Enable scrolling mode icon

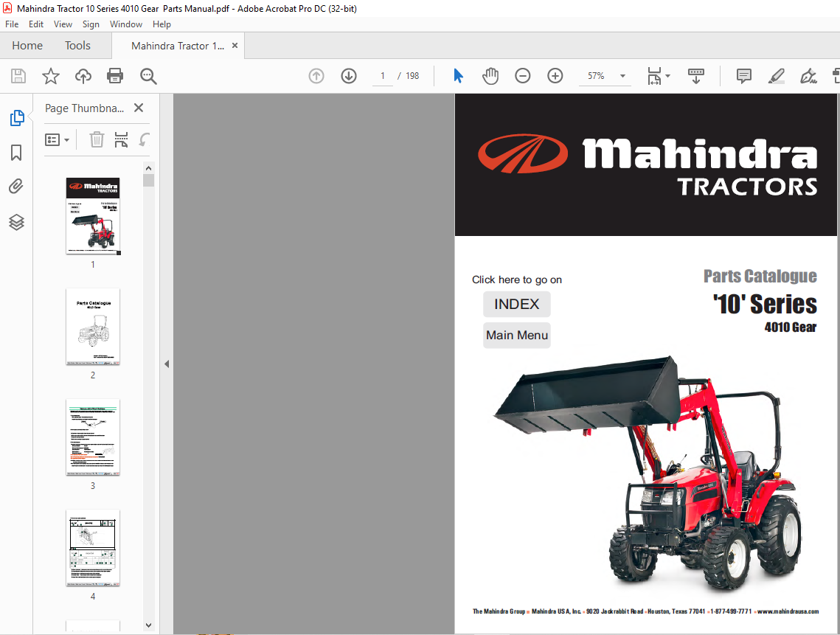tap(696, 76)
